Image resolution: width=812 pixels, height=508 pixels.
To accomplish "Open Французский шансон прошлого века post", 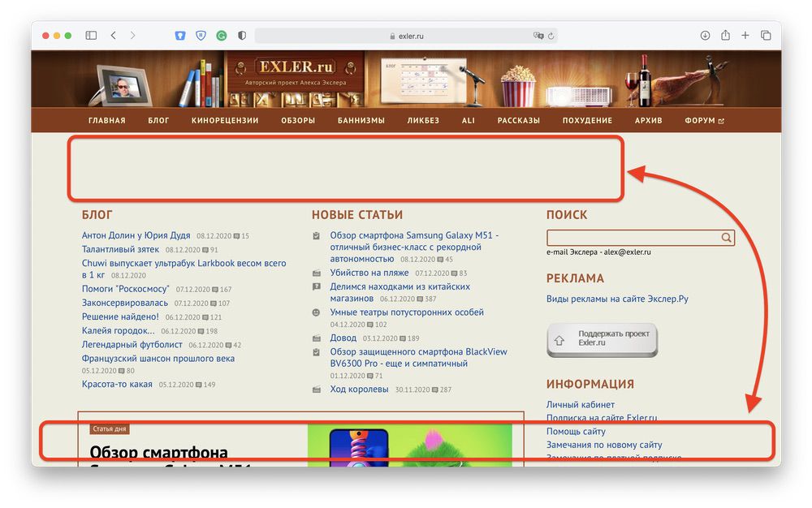I will pyautogui.click(x=158, y=359).
